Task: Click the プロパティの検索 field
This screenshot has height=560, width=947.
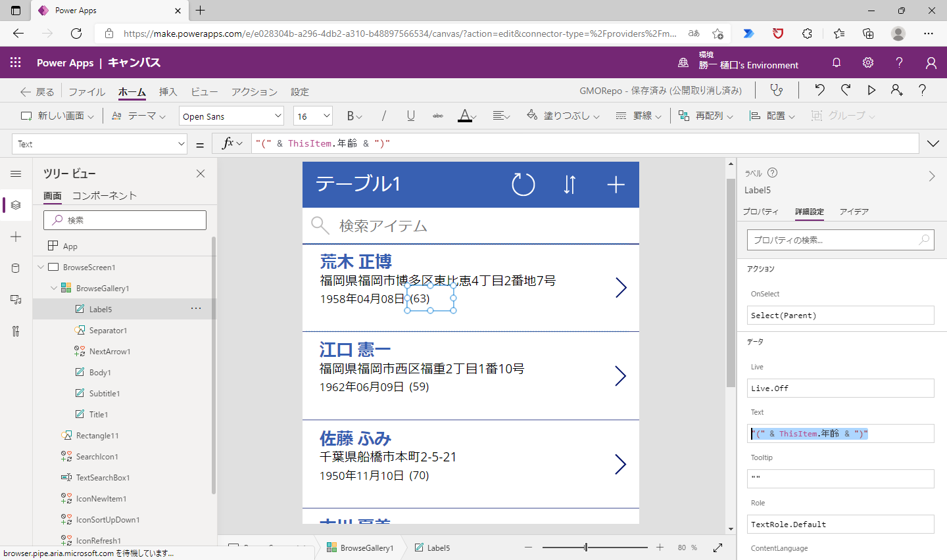Action: (x=840, y=240)
